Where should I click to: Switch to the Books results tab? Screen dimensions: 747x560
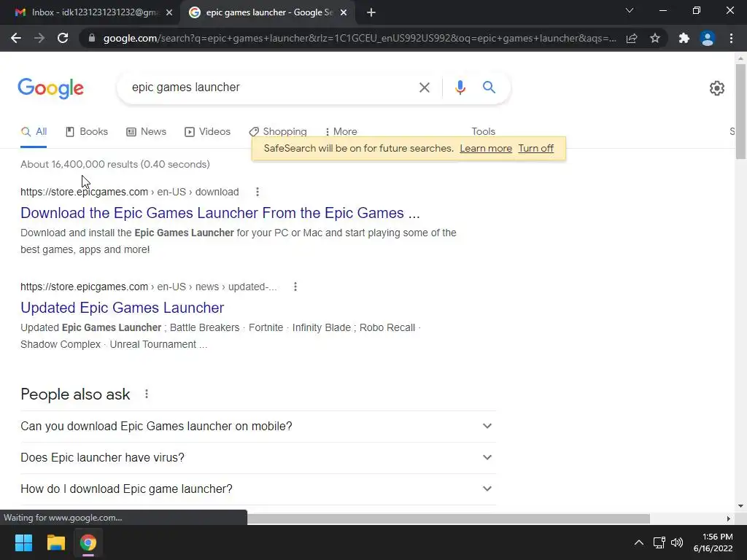tap(87, 132)
